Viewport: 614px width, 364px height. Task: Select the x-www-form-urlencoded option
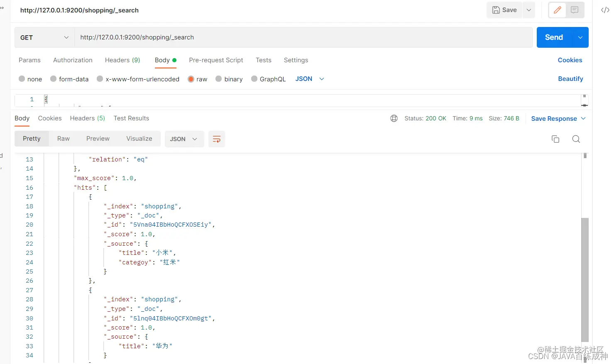(x=138, y=79)
